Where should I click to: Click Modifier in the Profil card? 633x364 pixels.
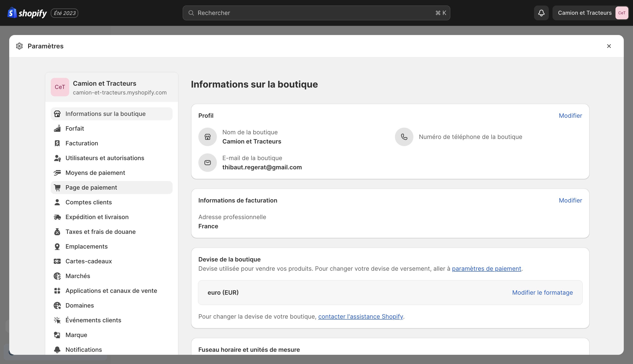(x=570, y=115)
